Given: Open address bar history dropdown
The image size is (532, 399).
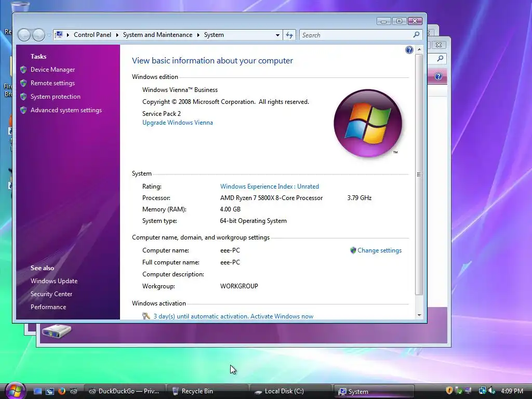Looking at the screenshot, I should tap(277, 35).
